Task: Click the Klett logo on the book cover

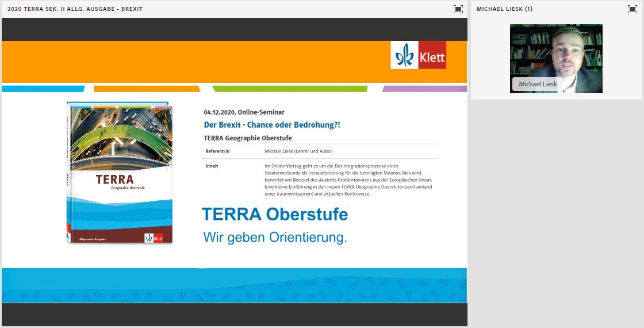Action: pos(154,238)
